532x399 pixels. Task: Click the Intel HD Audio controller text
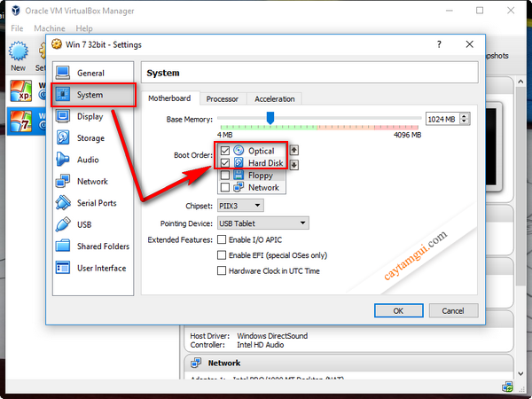(x=260, y=345)
